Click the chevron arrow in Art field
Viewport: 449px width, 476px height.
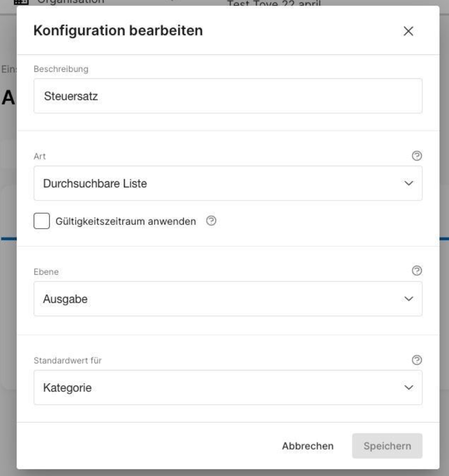[409, 184]
